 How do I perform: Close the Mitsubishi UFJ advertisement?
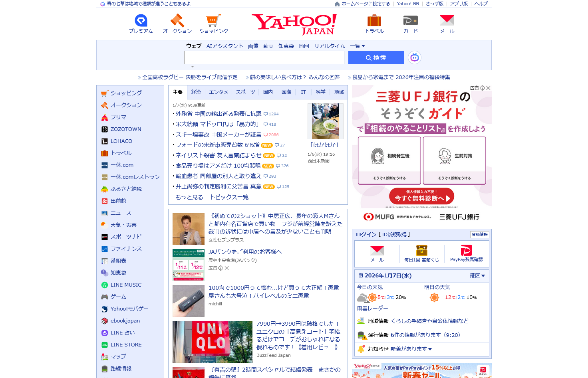click(x=488, y=88)
